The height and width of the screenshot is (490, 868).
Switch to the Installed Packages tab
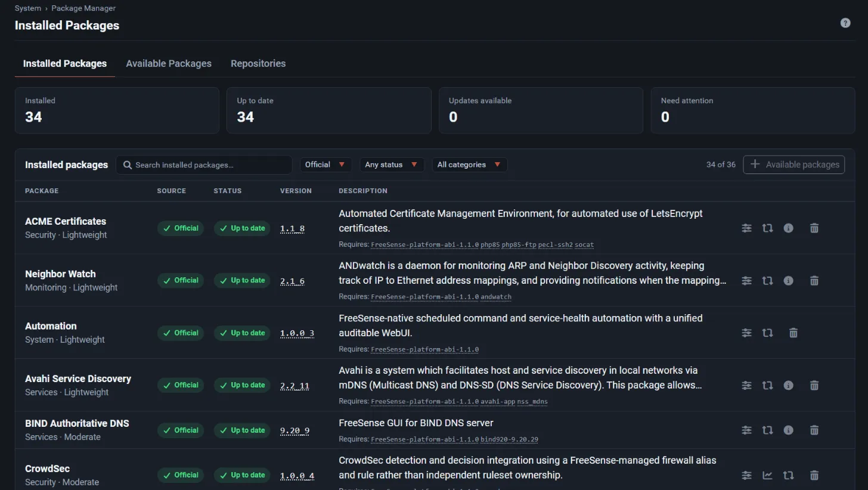coord(65,63)
